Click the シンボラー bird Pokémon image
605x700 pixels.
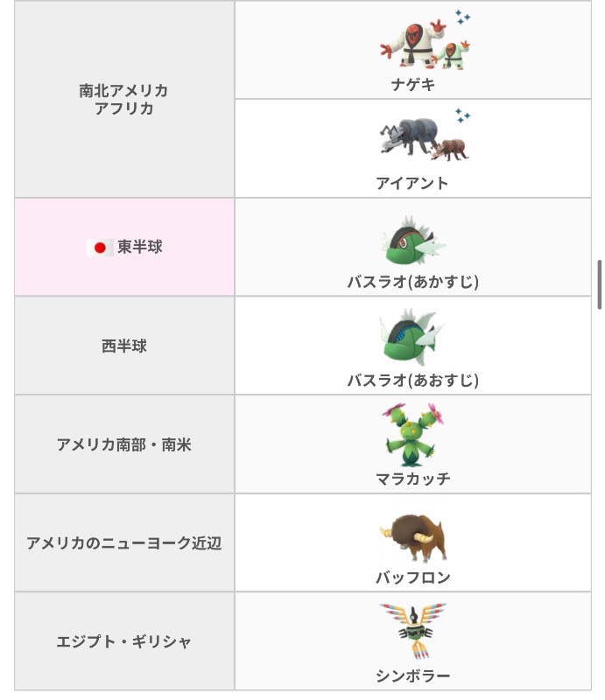pyautogui.click(x=413, y=631)
